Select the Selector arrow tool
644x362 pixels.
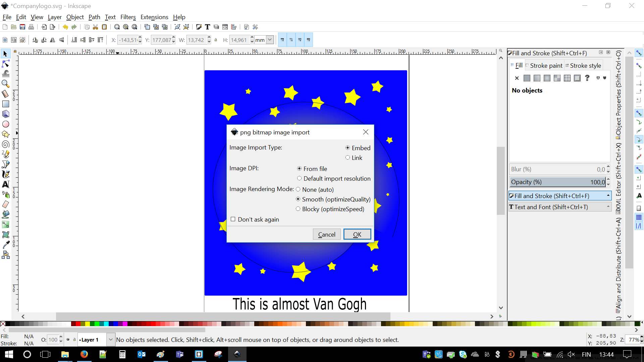pyautogui.click(x=6, y=54)
